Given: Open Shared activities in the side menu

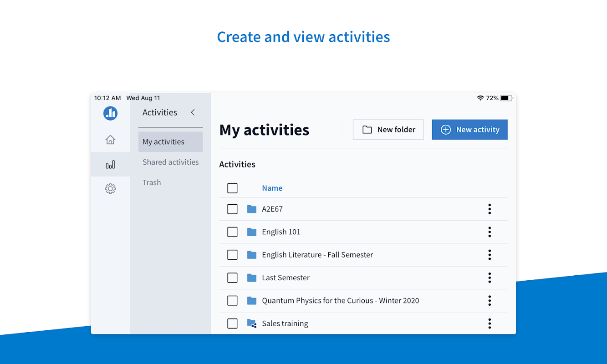Looking at the screenshot, I should pyautogui.click(x=170, y=162).
